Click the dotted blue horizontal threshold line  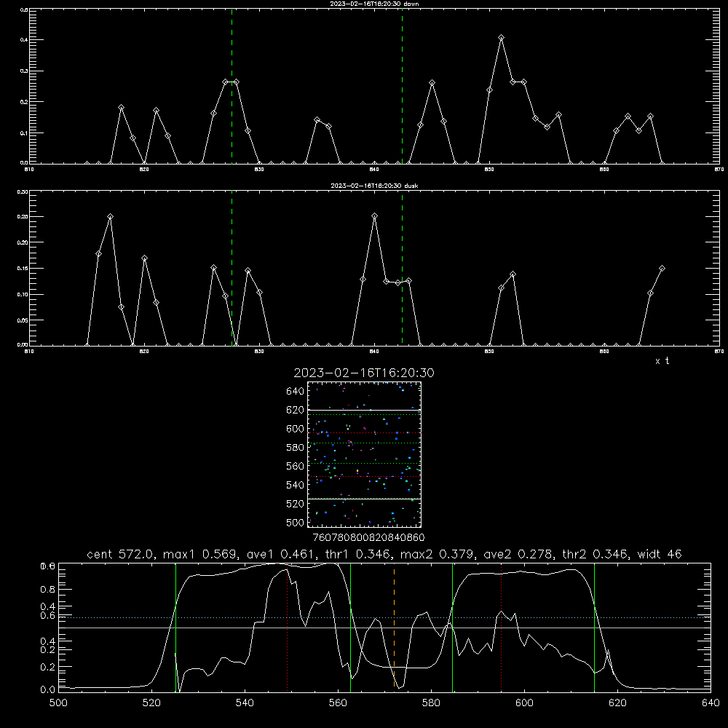[384, 617]
